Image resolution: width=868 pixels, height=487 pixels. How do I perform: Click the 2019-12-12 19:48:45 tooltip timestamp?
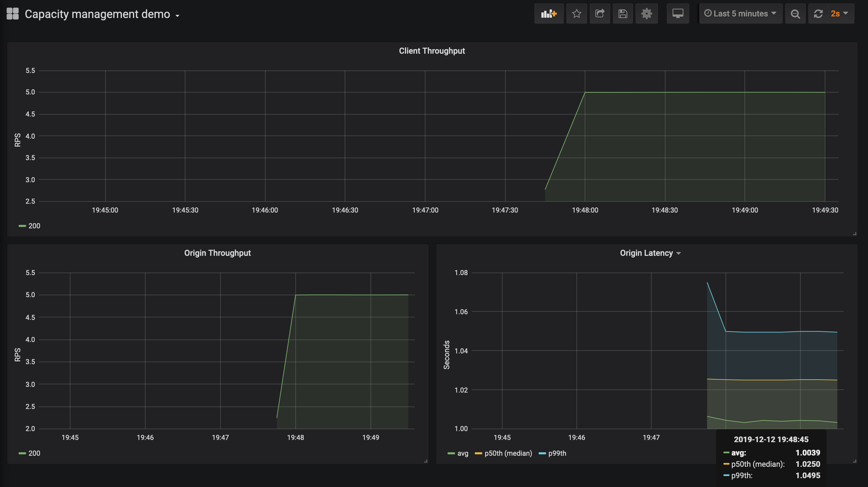771,440
